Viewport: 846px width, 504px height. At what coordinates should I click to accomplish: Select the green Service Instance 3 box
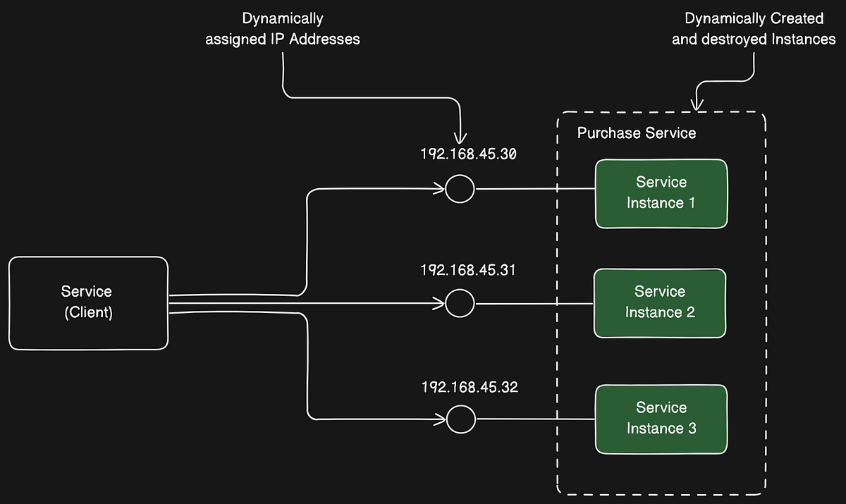point(661,419)
